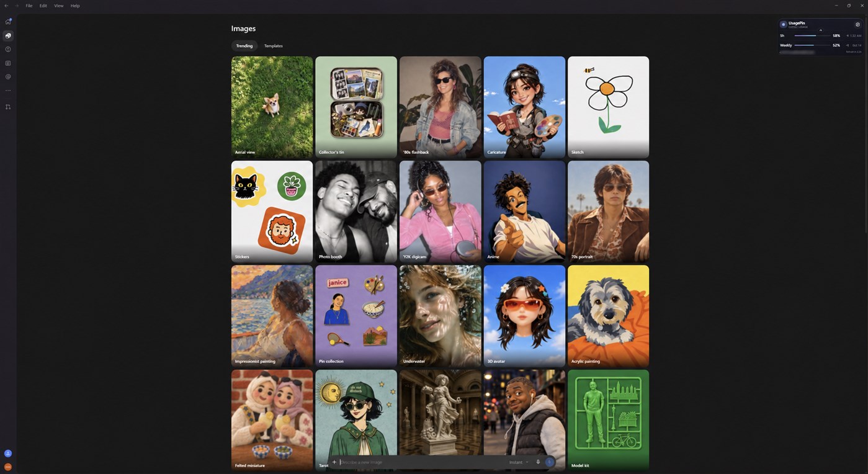The height and width of the screenshot is (474, 868).
Task: Open the Home icon in the sidebar
Action: (8, 22)
